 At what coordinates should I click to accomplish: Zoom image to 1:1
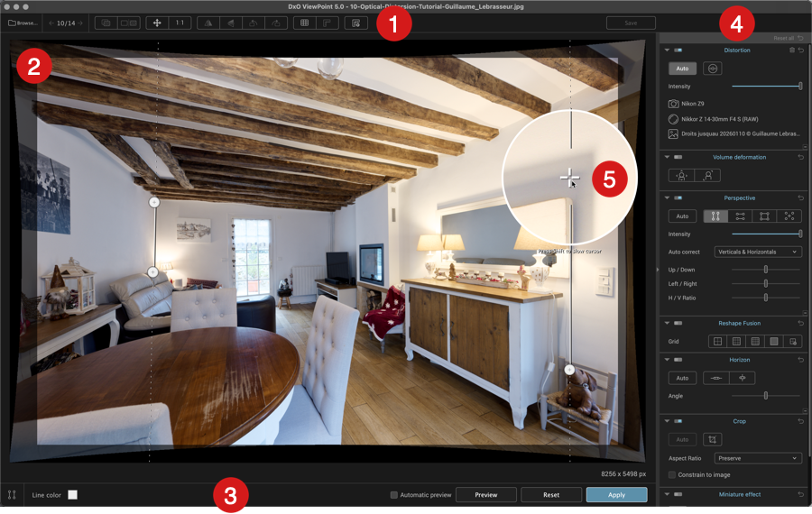click(180, 23)
